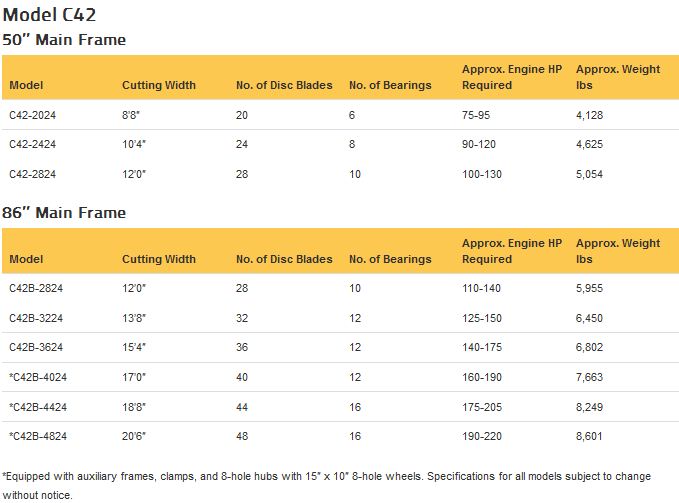
Task: Click the 20'6" cutting width cell
Action: tap(134, 436)
